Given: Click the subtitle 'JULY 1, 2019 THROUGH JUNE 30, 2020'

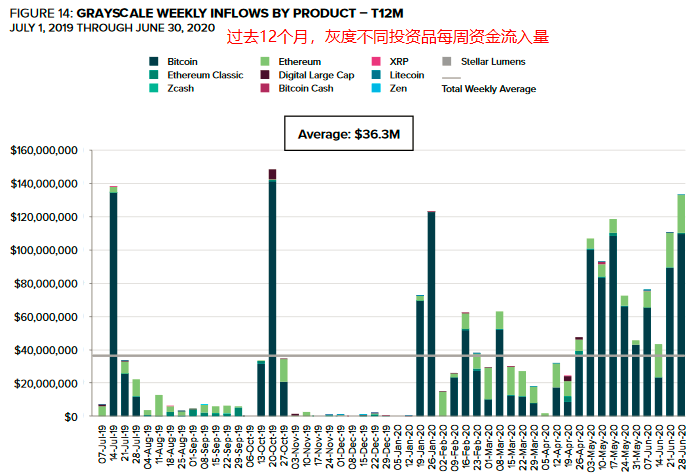Looking at the screenshot, I should point(112,28).
